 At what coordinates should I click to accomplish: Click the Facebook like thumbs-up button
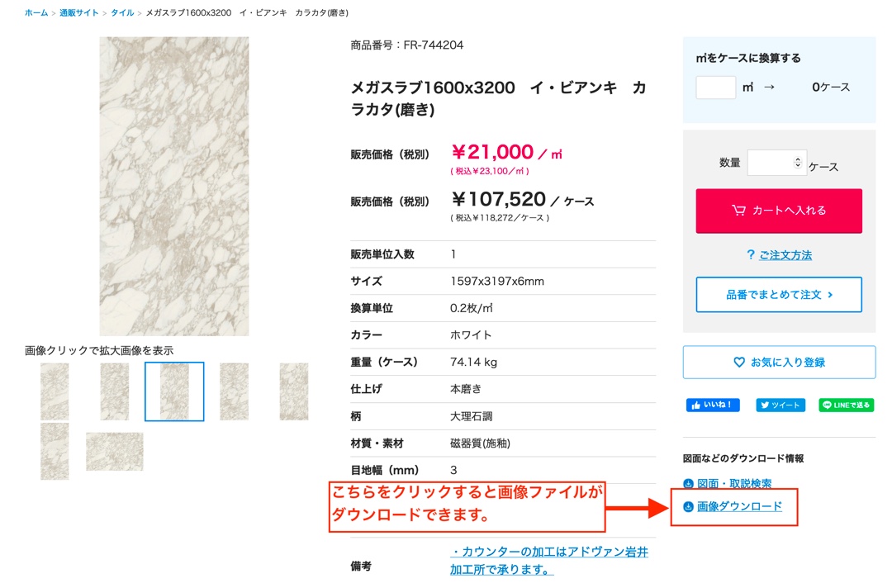click(713, 405)
